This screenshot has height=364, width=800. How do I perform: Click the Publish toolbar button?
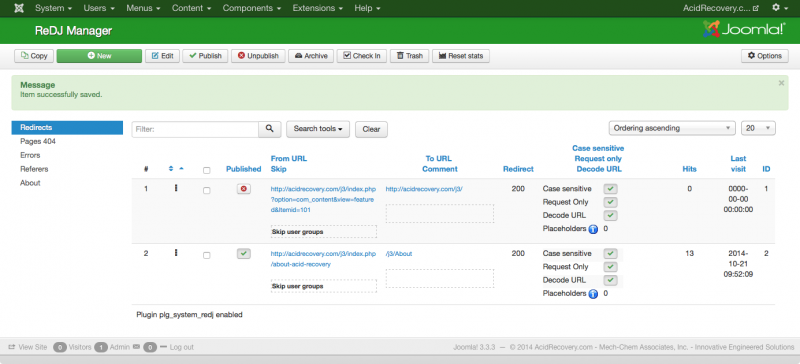coord(205,56)
